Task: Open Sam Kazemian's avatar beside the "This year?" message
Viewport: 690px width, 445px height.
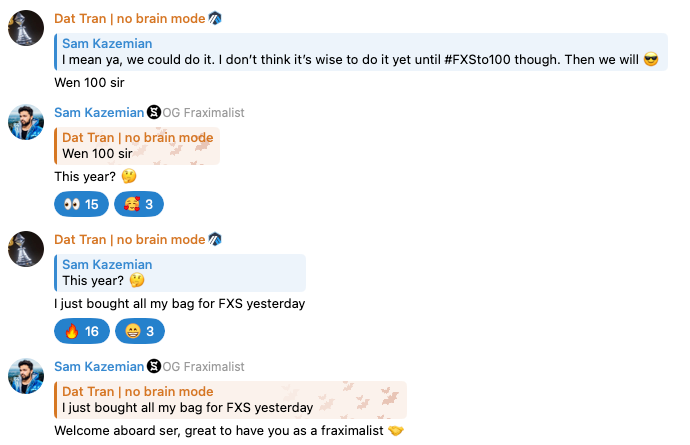Action: pyautogui.click(x=26, y=122)
